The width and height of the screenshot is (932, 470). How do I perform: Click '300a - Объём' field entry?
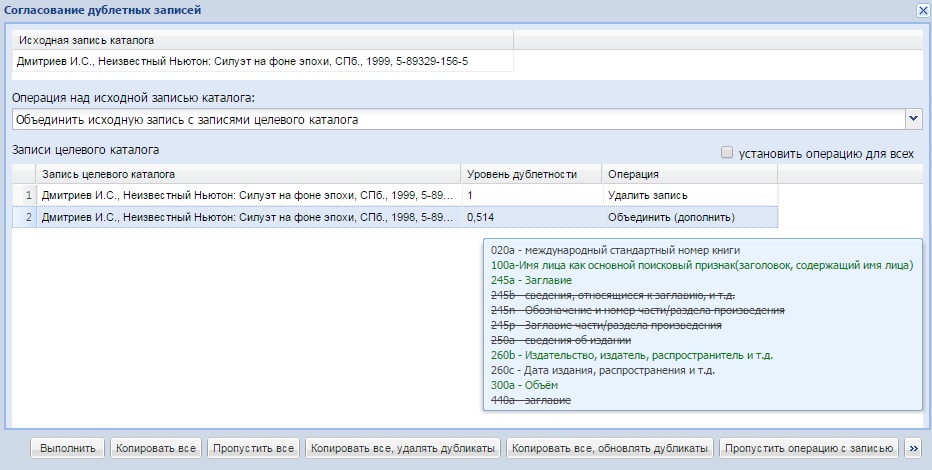[524, 385]
